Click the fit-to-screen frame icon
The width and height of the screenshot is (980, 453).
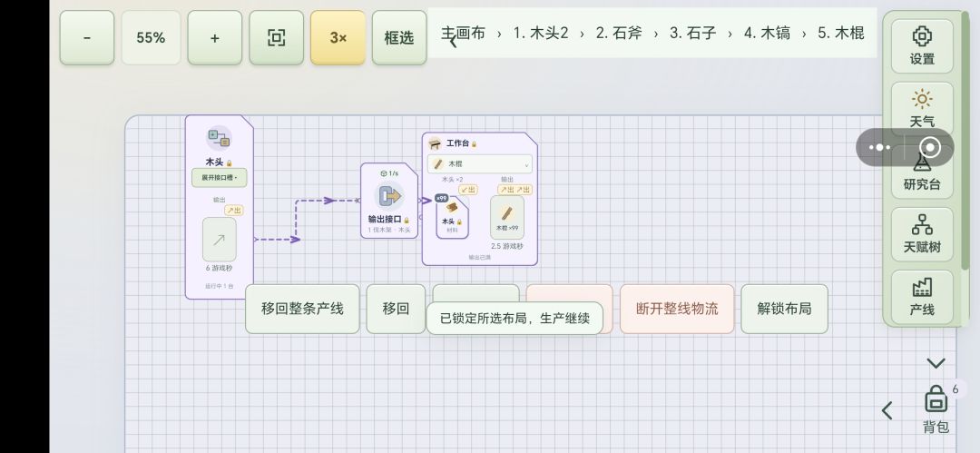click(x=276, y=37)
